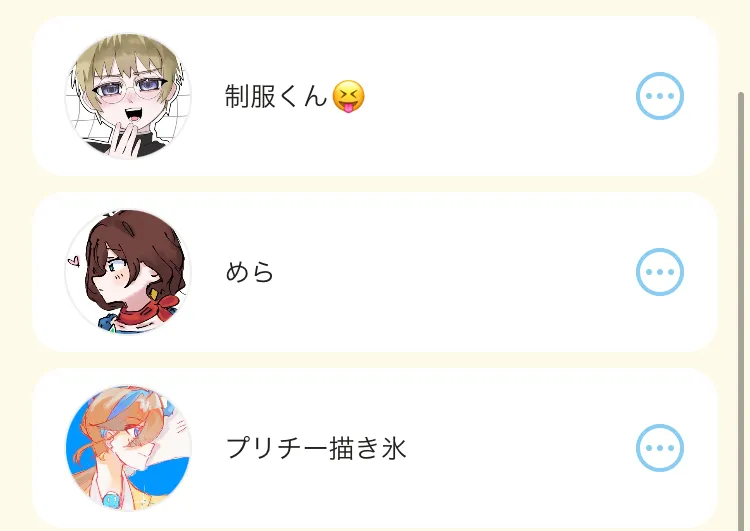Click the scrollbar track above the thumb
The image size is (750, 531).
(741, 45)
